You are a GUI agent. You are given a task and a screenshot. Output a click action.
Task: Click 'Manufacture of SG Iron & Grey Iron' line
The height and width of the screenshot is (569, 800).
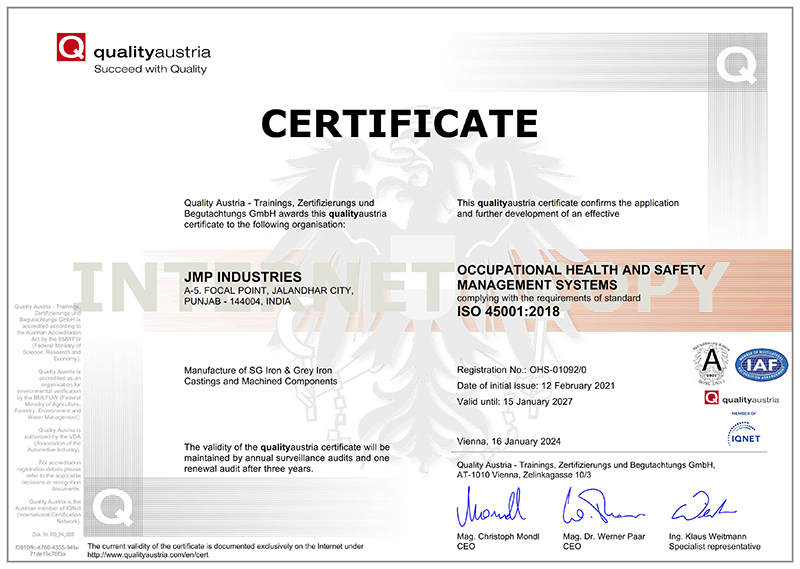tap(258, 370)
